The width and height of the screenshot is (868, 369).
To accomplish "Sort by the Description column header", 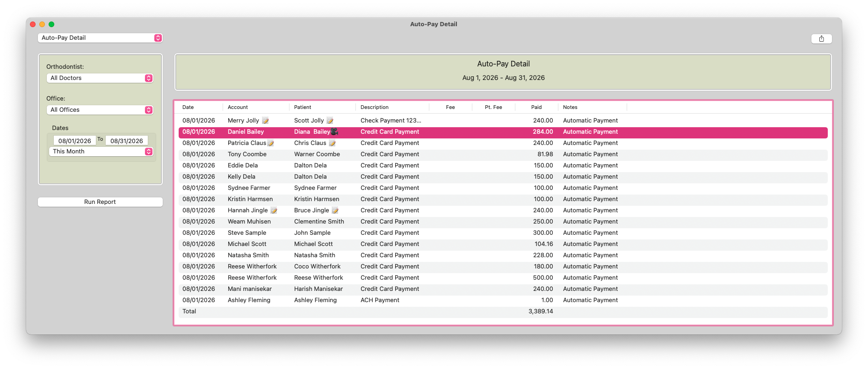I will pos(375,108).
